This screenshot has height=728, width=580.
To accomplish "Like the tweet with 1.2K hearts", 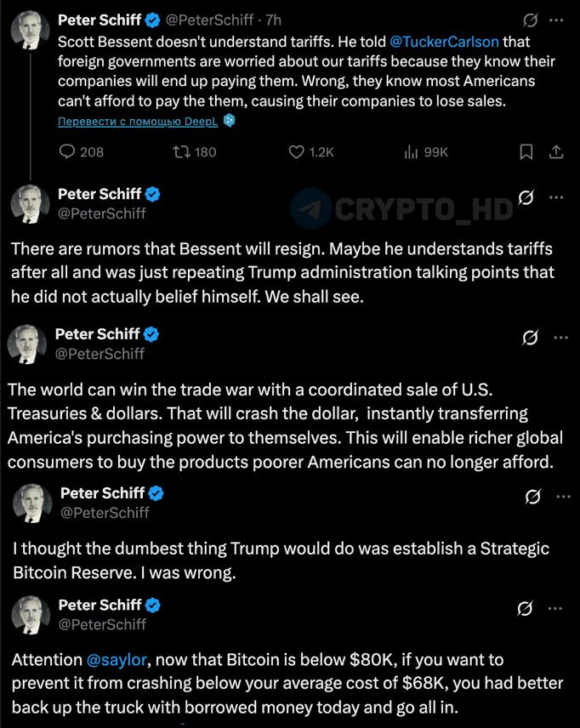I will pyautogui.click(x=296, y=152).
